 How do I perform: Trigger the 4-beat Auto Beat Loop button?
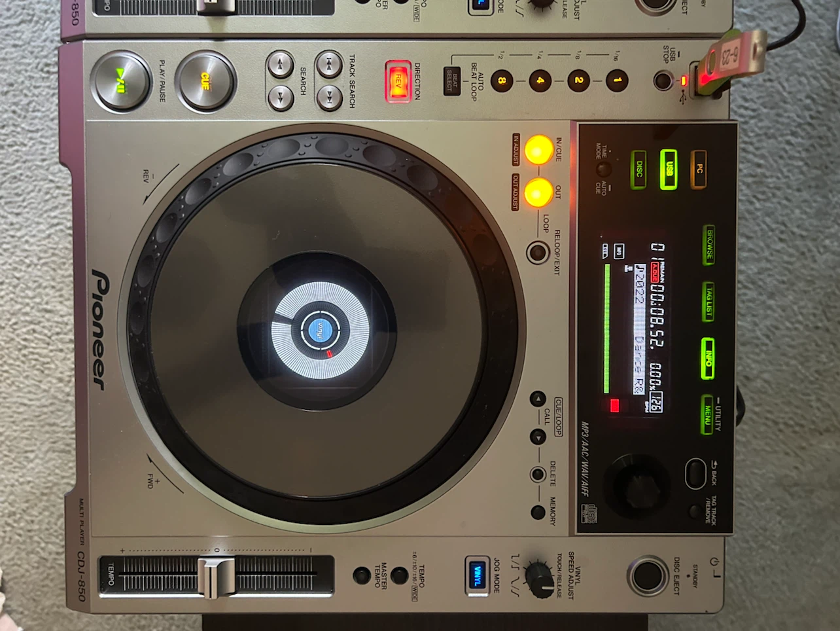[540, 81]
